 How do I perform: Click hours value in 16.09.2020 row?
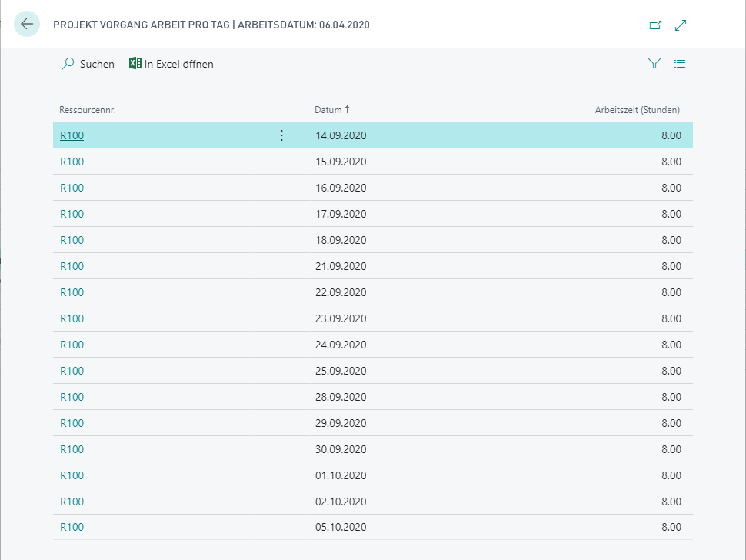point(671,188)
